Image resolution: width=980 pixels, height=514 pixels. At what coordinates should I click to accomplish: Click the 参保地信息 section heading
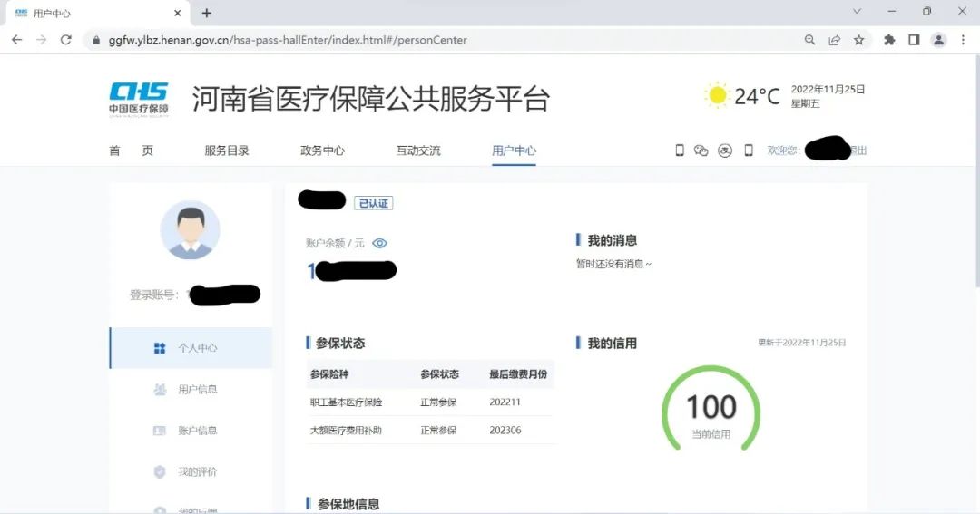(x=348, y=504)
